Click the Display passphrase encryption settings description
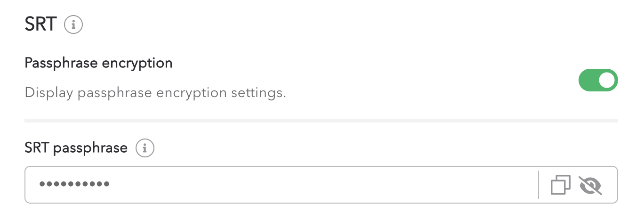 click(155, 92)
